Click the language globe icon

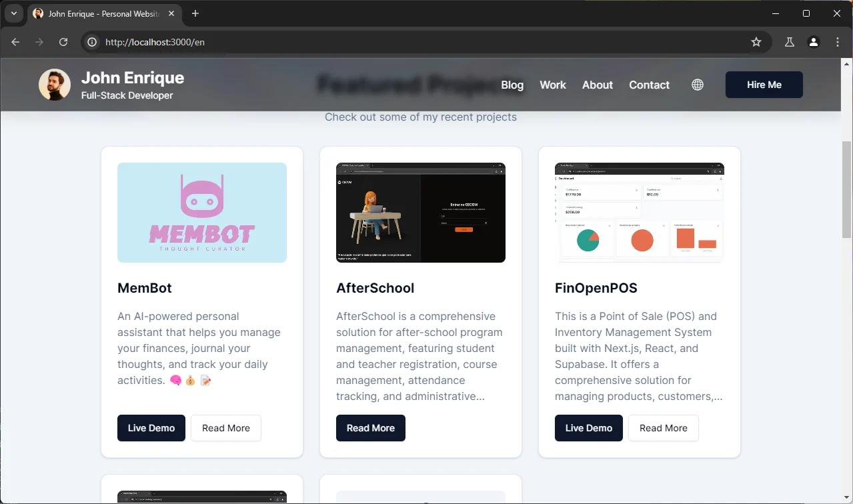(698, 85)
